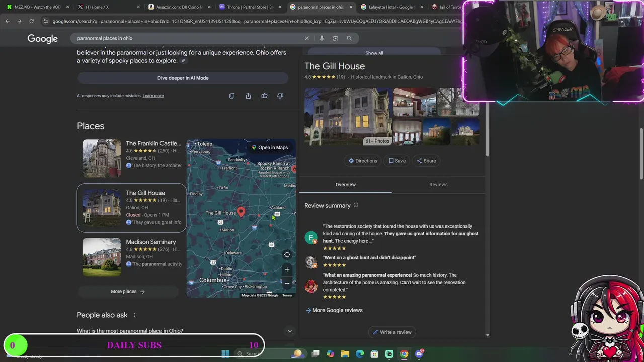Click Show all button above Gill House
Viewport: 644px width, 362px height.
pyautogui.click(x=374, y=53)
